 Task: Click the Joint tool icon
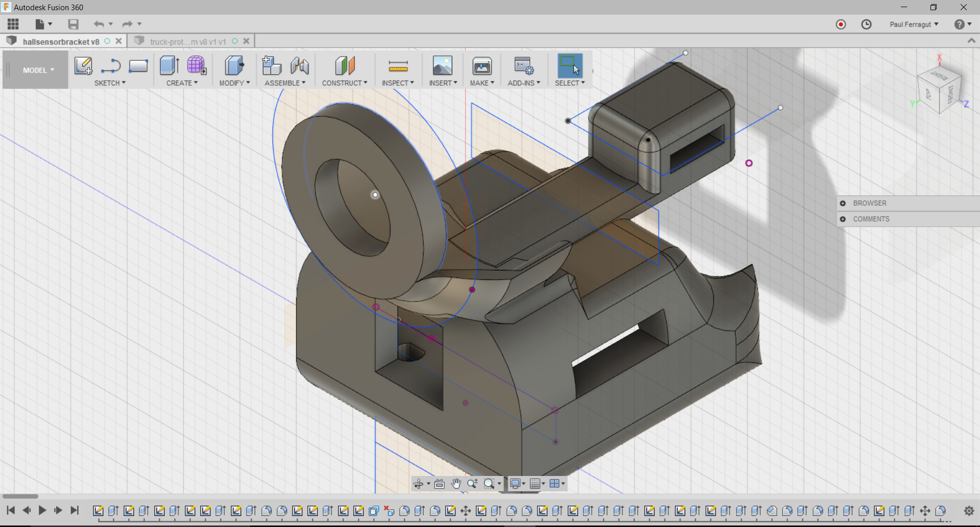tap(300, 66)
